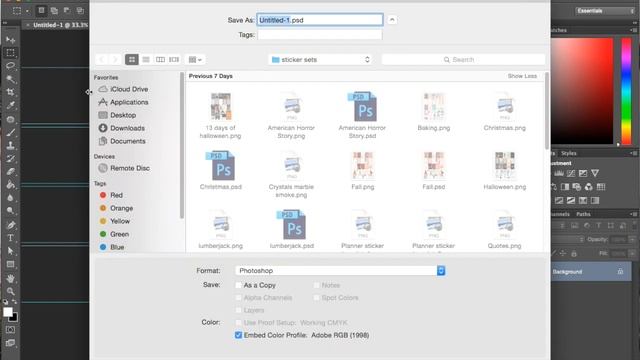Image resolution: width=640 pixels, height=360 pixels.
Task: Switch to column view in save dialog
Action: pos(160,60)
